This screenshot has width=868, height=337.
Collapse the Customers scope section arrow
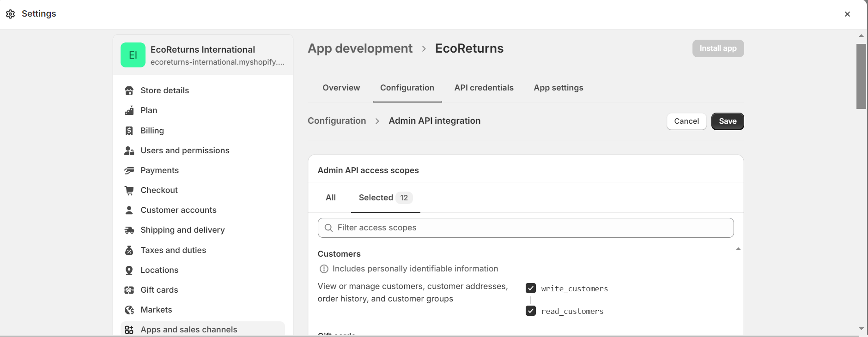click(738, 249)
